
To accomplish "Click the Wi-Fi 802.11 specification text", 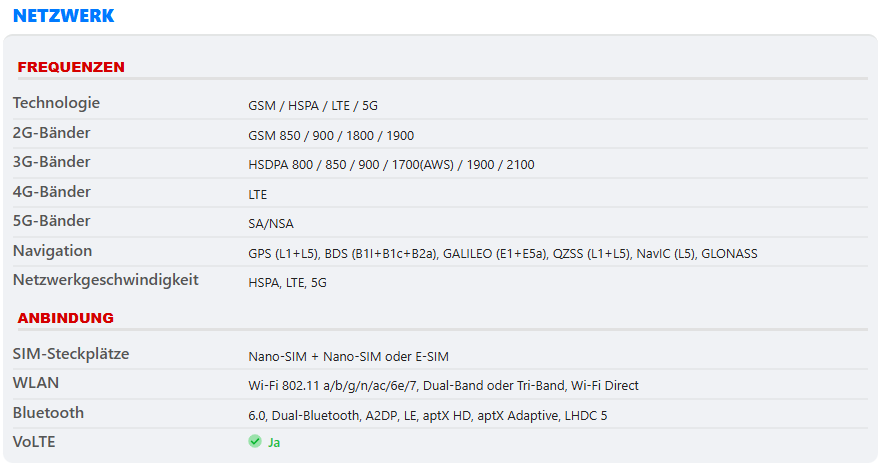I will point(443,386).
